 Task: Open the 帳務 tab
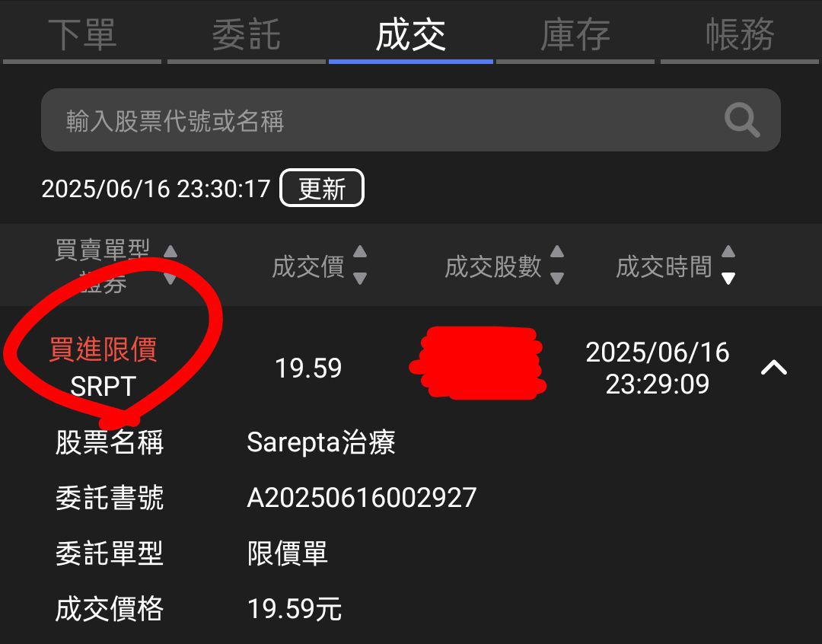point(740,35)
